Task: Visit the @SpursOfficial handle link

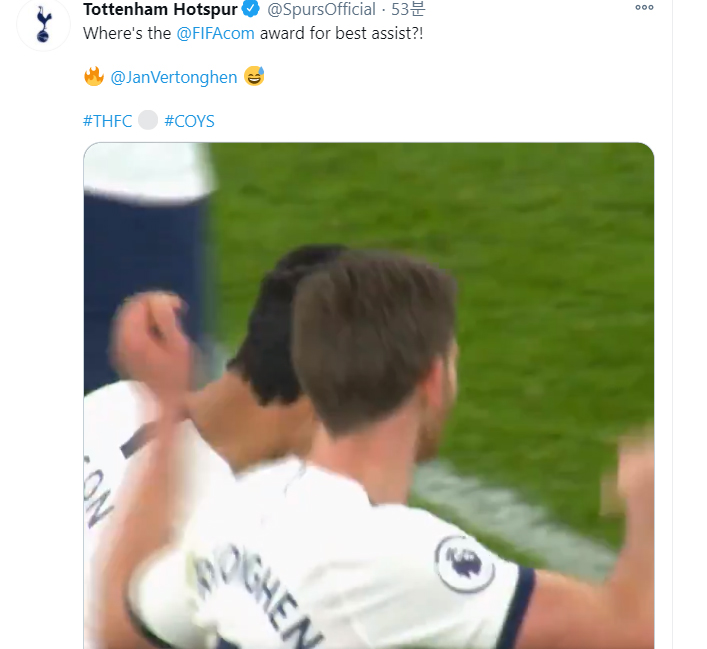Action: coord(321,10)
